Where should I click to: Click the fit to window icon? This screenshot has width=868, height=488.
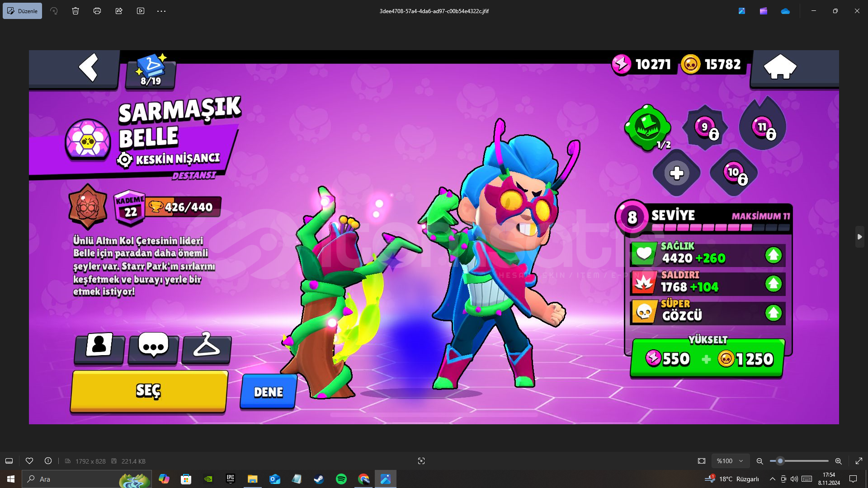click(x=702, y=461)
